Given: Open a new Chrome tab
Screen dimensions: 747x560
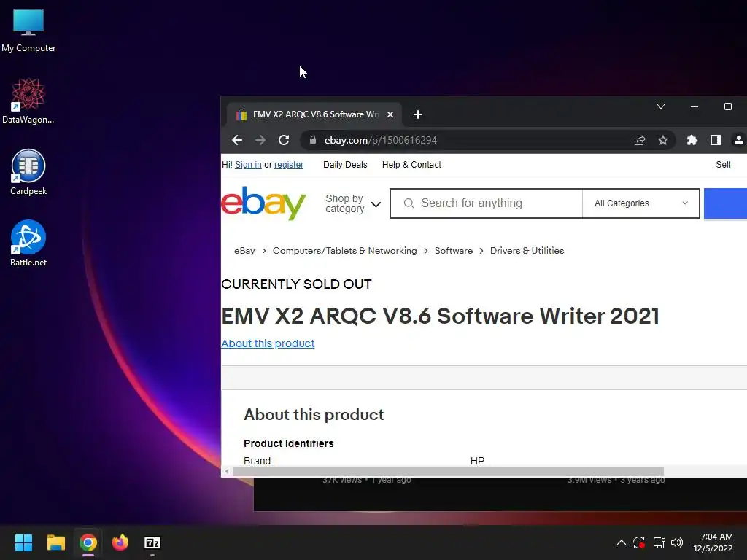Looking at the screenshot, I should coord(418,114).
